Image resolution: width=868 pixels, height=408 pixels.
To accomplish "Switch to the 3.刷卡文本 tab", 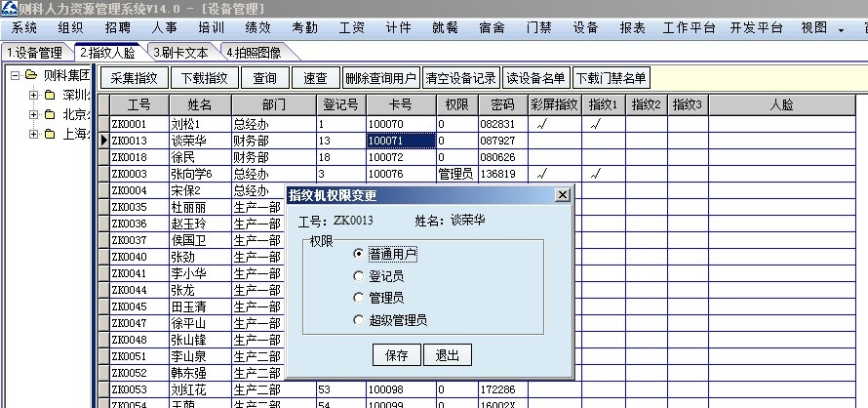I will tap(180, 53).
